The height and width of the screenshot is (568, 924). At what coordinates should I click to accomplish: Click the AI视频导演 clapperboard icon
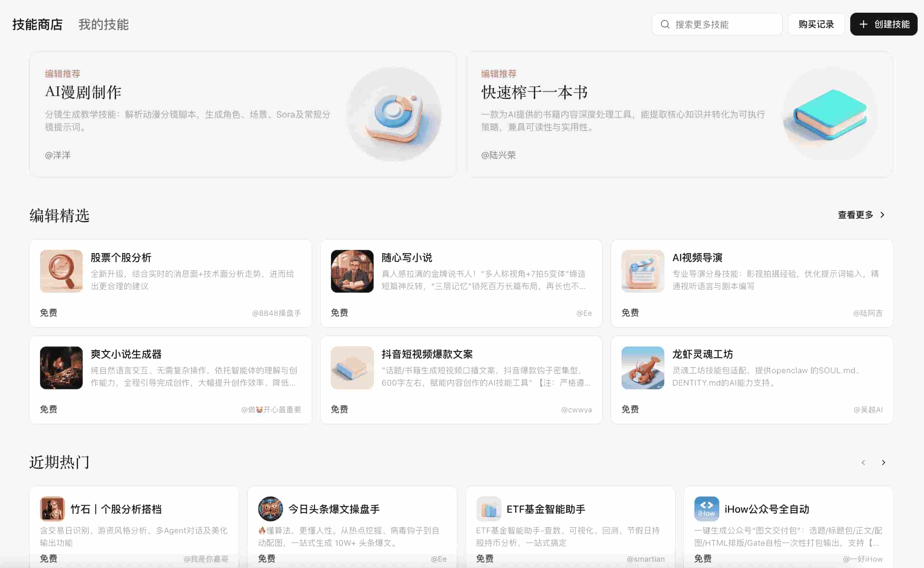[642, 271]
